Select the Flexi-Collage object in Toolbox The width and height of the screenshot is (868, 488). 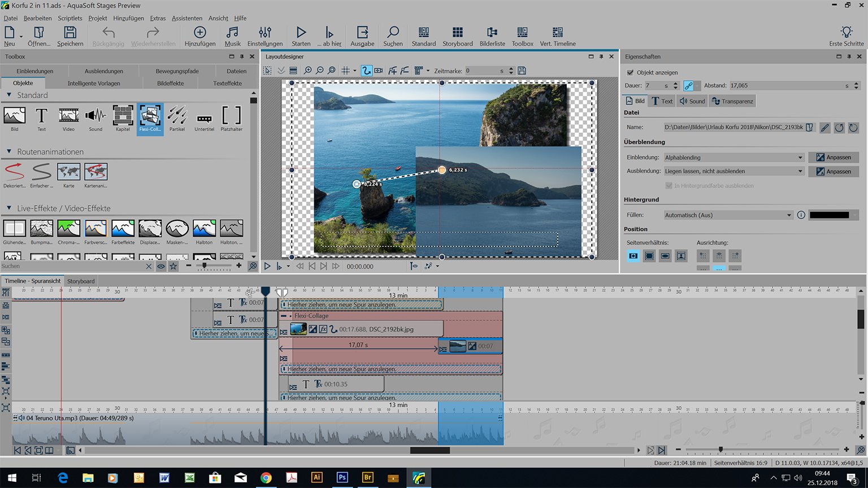(x=150, y=117)
